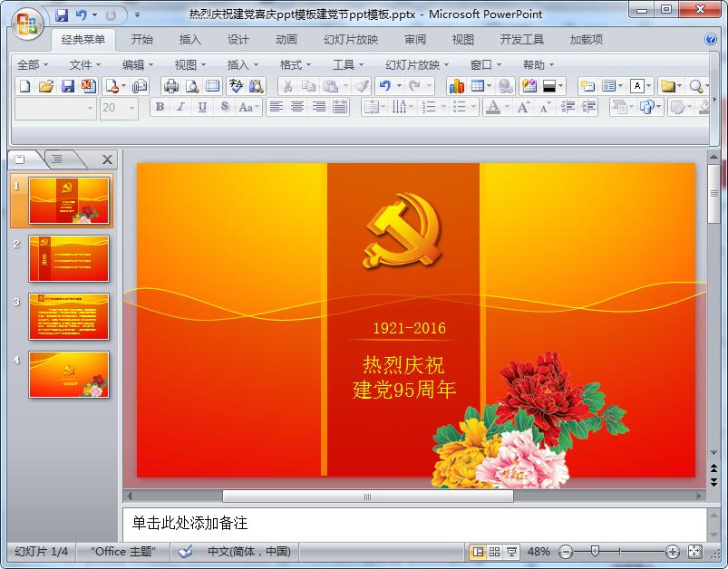Image resolution: width=728 pixels, height=569 pixels.
Task: Click the undo arrow in the toolbar
Action: click(x=385, y=86)
